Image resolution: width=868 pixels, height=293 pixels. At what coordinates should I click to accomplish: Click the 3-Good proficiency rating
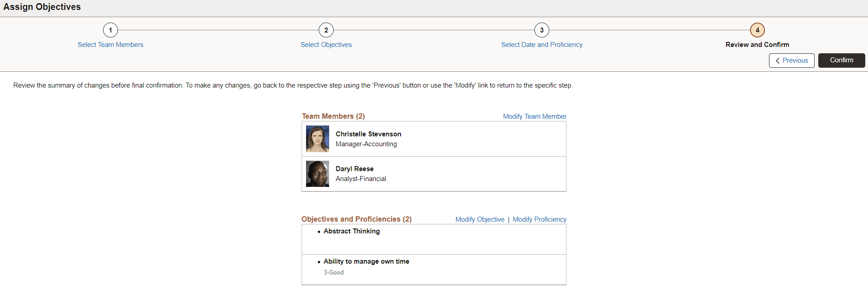click(x=334, y=273)
